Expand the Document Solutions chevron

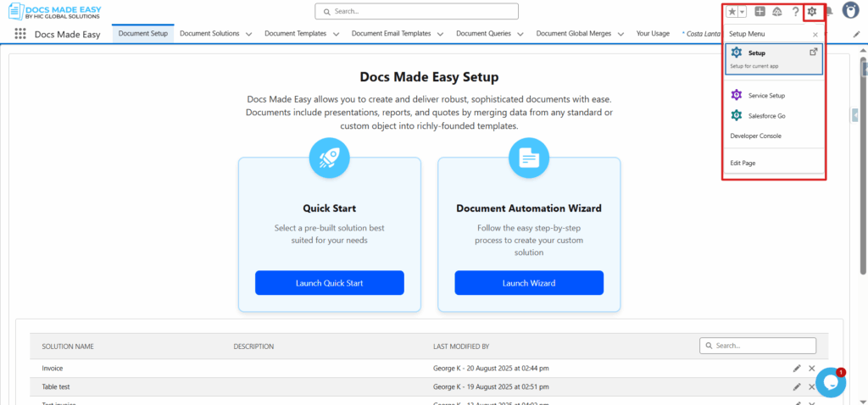(249, 34)
